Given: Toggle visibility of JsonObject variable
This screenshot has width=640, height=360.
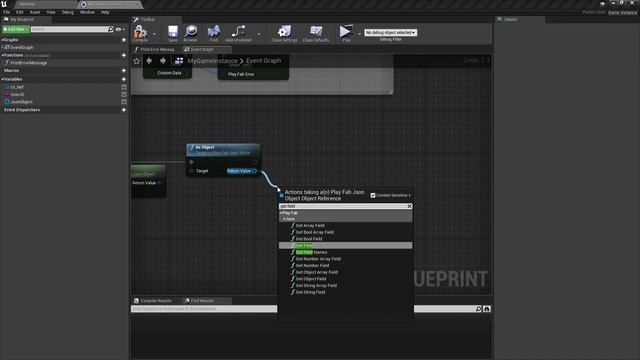Looking at the screenshot, I should click(124, 102).
